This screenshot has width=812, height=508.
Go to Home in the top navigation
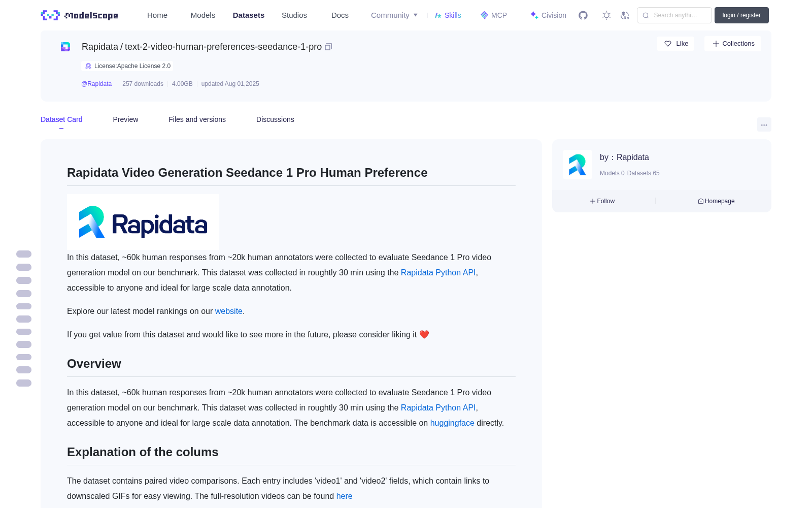[x=157, y=15]
